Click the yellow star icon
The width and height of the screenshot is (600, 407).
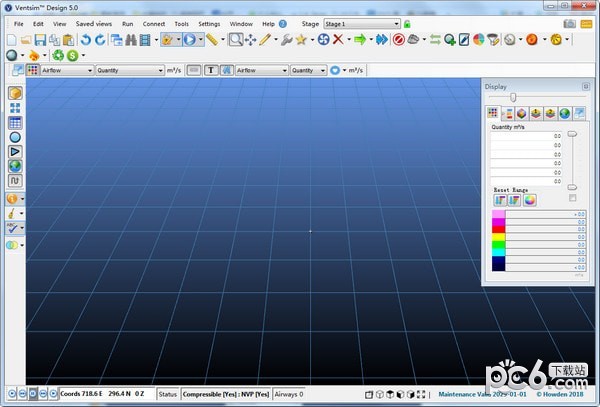point(301,39)
